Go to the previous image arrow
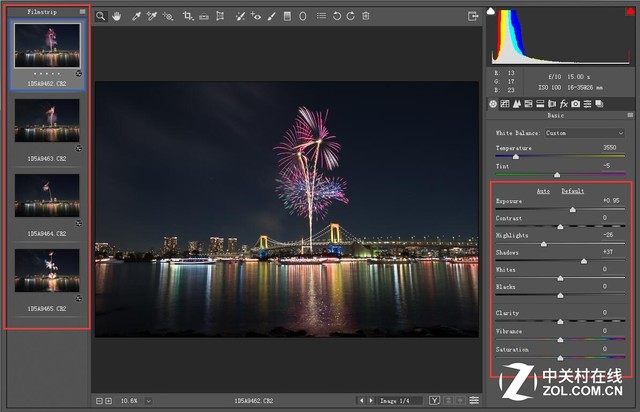 click(x=361, y=401)
